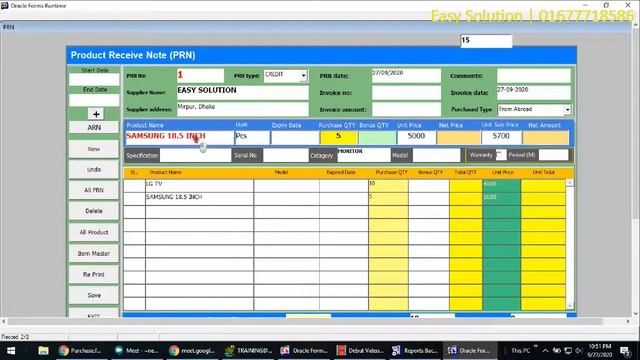This screenshot has width=640, height=360.
Task: Switch to Chrome meet.google taskbar window
Action: (x=192, y=351)
